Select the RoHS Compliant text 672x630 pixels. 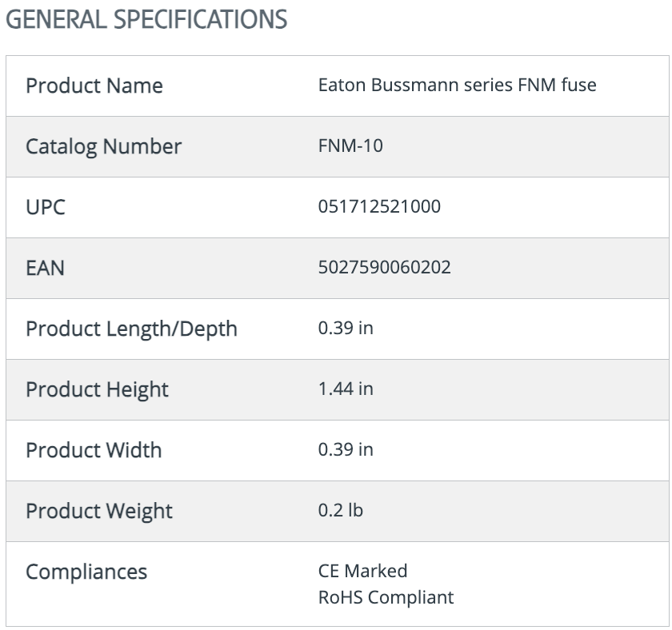click(386, 597)
